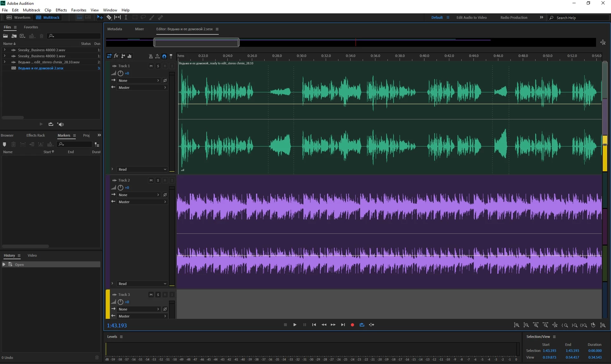Screen dimensions: 611x364
Task: Open the Import File icon in the Files panel
Action: [14, 36]
